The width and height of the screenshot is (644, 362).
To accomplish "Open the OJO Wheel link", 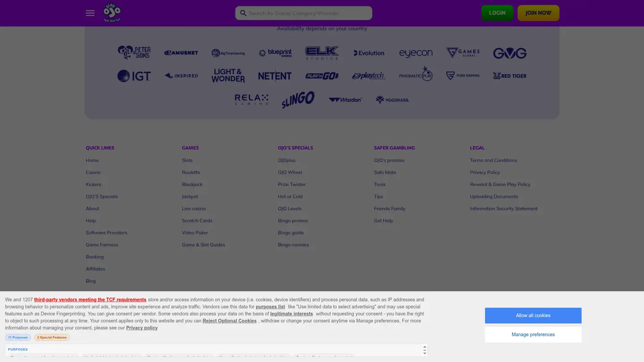I will coord(290,173).
